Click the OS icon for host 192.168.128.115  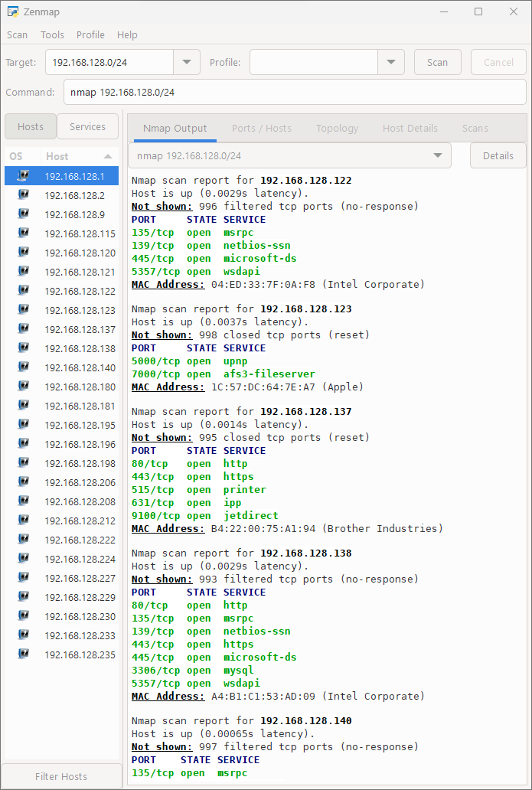pos(23,233)
